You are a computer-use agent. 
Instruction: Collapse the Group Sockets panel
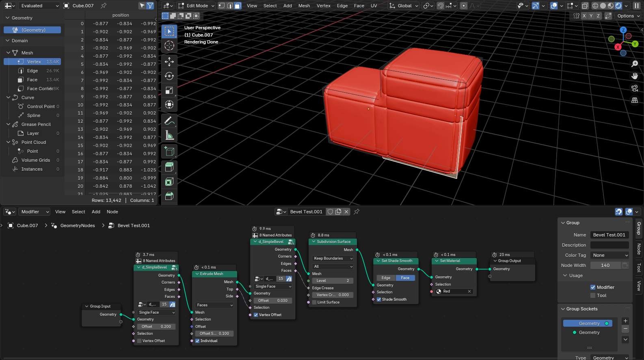click(563, 309)
